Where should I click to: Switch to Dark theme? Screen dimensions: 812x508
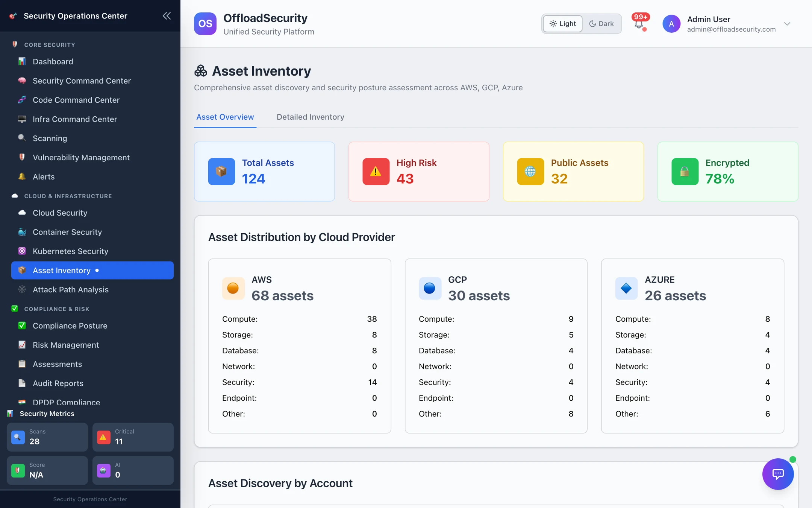[601, 24]
